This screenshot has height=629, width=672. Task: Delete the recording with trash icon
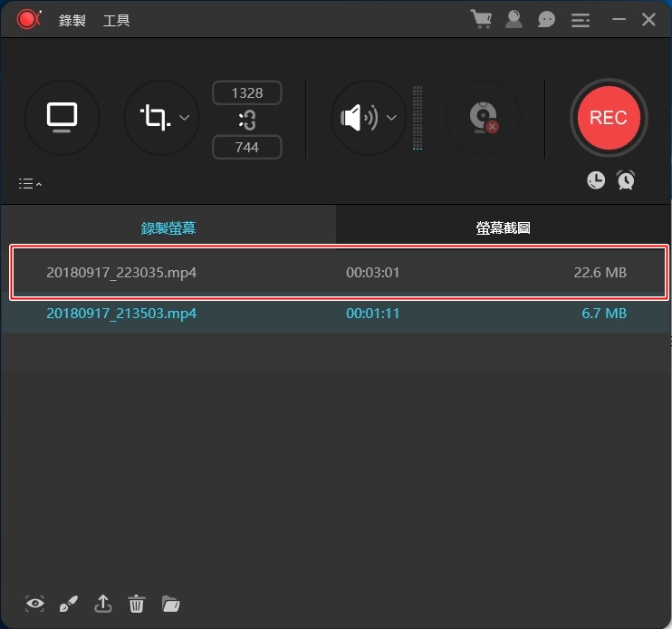137,604
